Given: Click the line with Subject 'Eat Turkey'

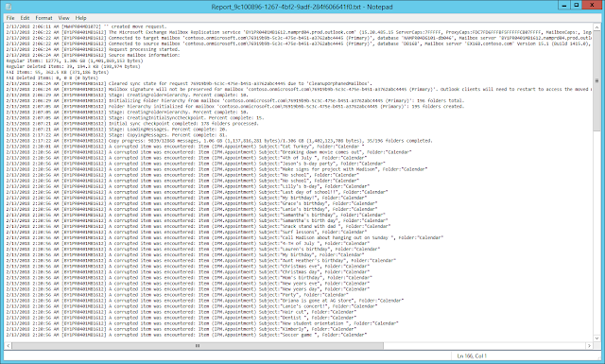Looking at the screenshot, I should (x=185, y=147).
